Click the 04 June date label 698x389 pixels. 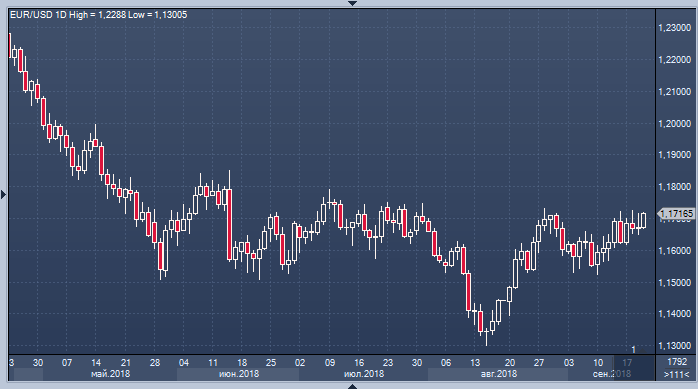point(183,362)
